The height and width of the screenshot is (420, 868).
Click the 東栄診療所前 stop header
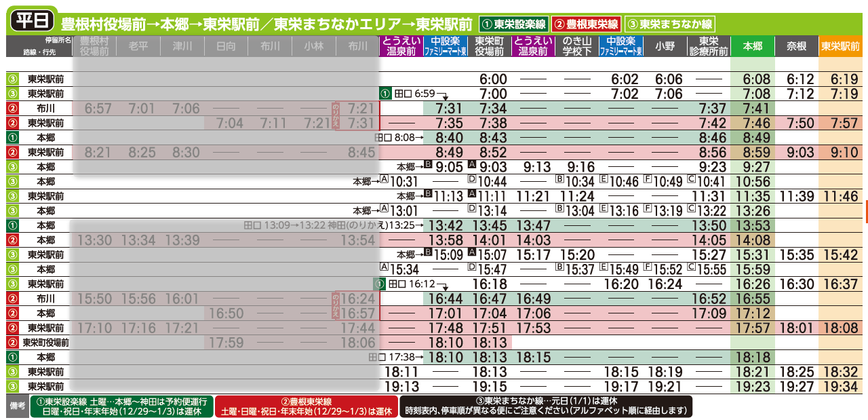tap(708, 46)
